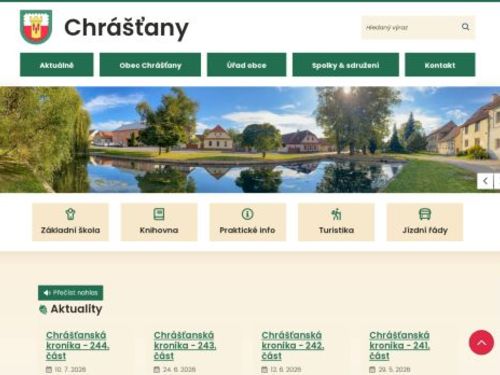Open Chrášťanská kronika - 244. část

(x=78, y=345)
